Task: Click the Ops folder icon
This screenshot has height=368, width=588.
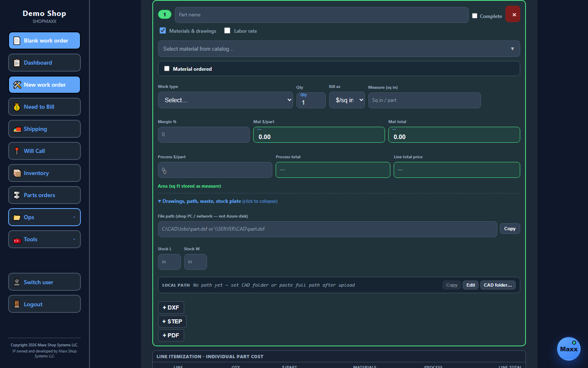Action: click(x=17, y=218)
